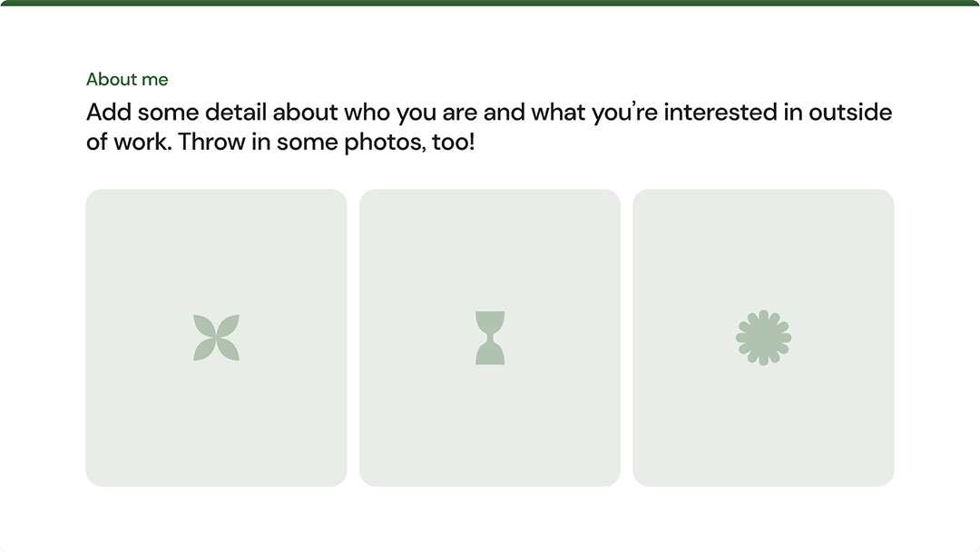
Task: Click the dark green bar at top
Action: point(490,3)
